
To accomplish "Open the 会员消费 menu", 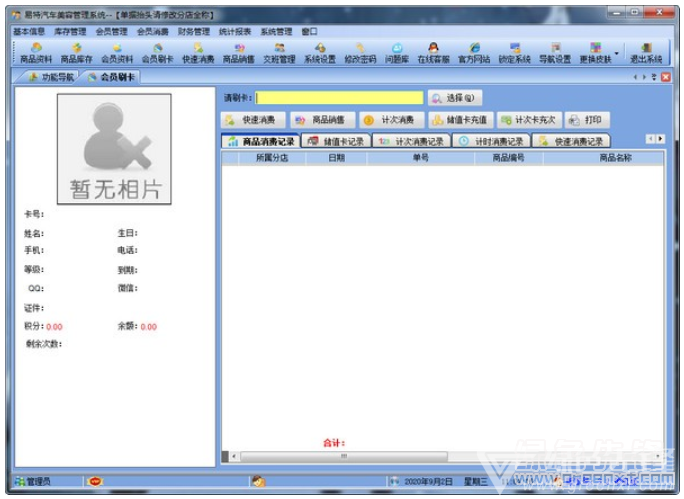I will coord(153,31).
